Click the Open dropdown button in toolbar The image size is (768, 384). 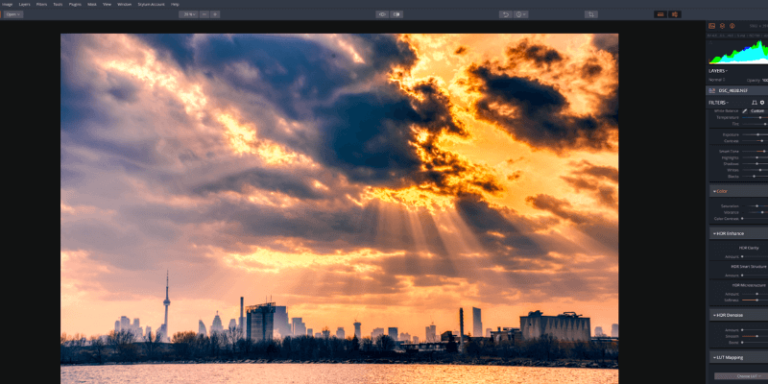point(13,14)
